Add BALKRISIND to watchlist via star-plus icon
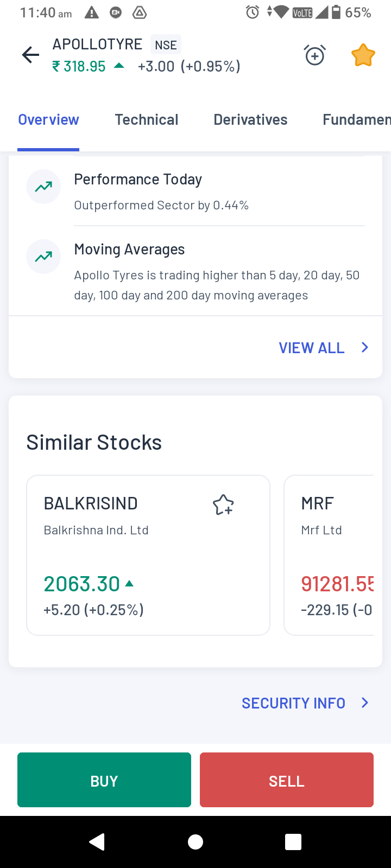Viewport: 391px width, 868px height. (x=223, y=505)
